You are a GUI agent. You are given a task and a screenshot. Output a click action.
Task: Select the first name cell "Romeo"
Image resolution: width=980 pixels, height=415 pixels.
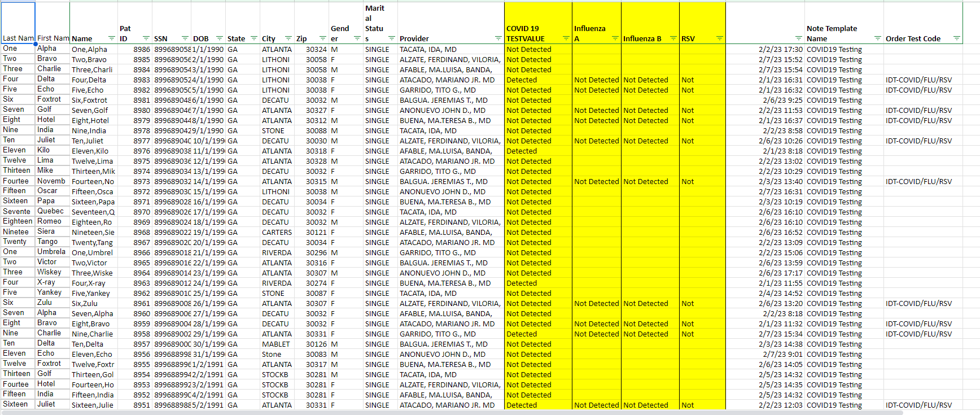click(x=53, y=221)
